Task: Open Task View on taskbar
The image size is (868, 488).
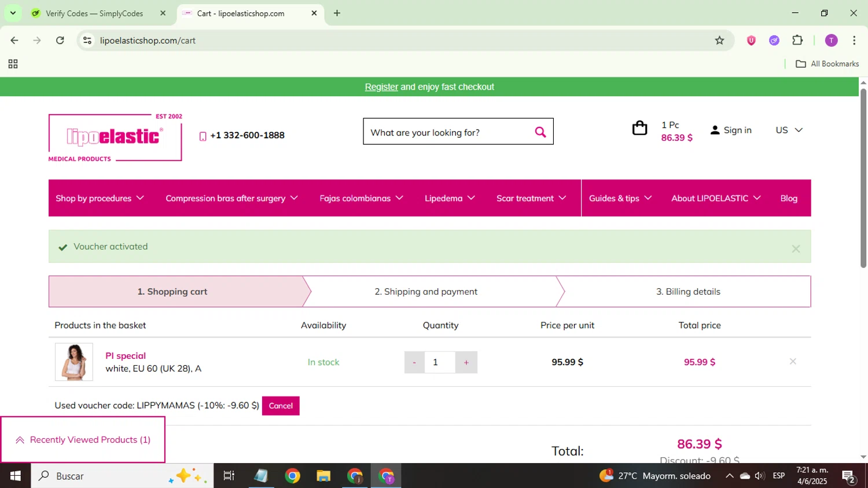Action: (229, 476)
